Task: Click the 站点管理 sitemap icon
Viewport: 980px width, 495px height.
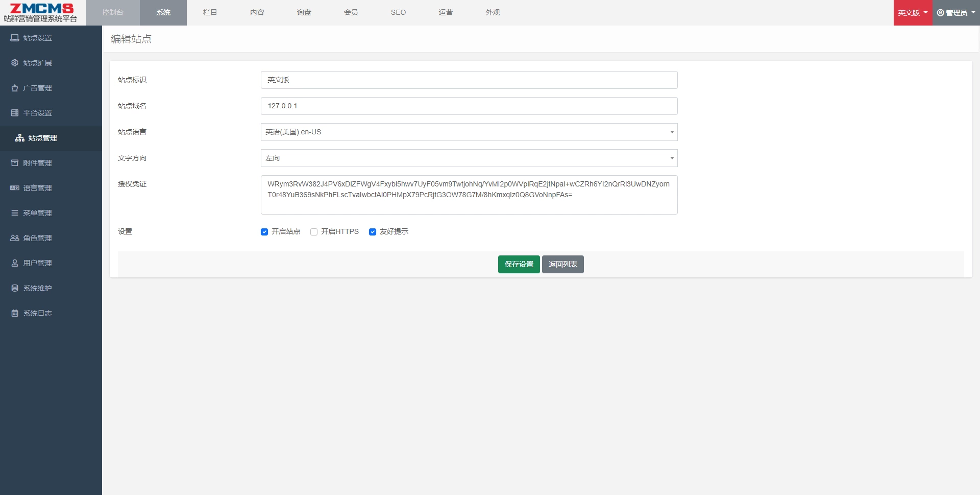Action: coord(20,138)
